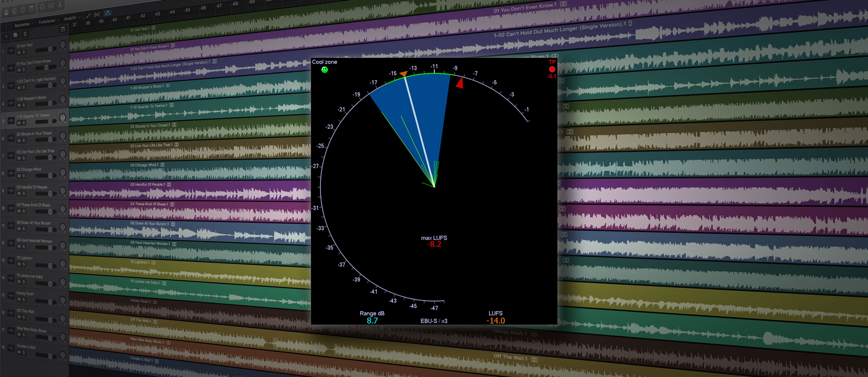Screen dimensions: 868x377
Task: Open the Ansicht dropdown menu
Action: (72, 18)
